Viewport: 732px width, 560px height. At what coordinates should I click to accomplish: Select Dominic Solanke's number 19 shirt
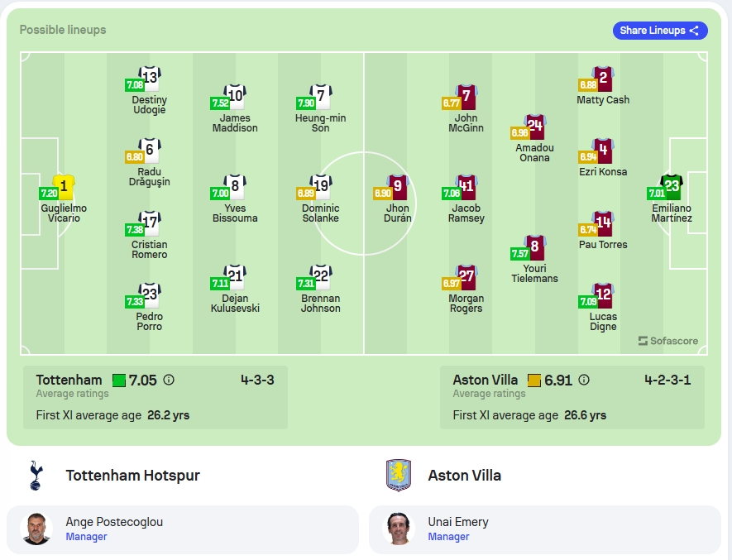pos(321,187)
